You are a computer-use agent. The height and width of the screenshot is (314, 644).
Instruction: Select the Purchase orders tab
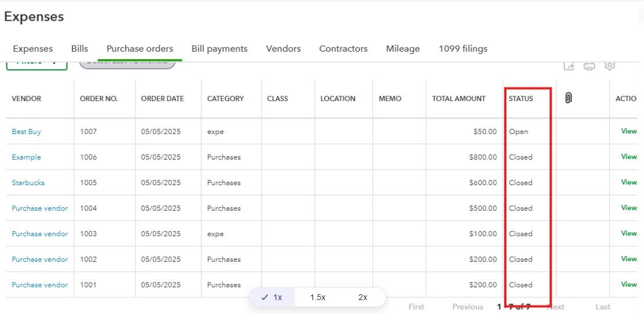coord(139,49)
